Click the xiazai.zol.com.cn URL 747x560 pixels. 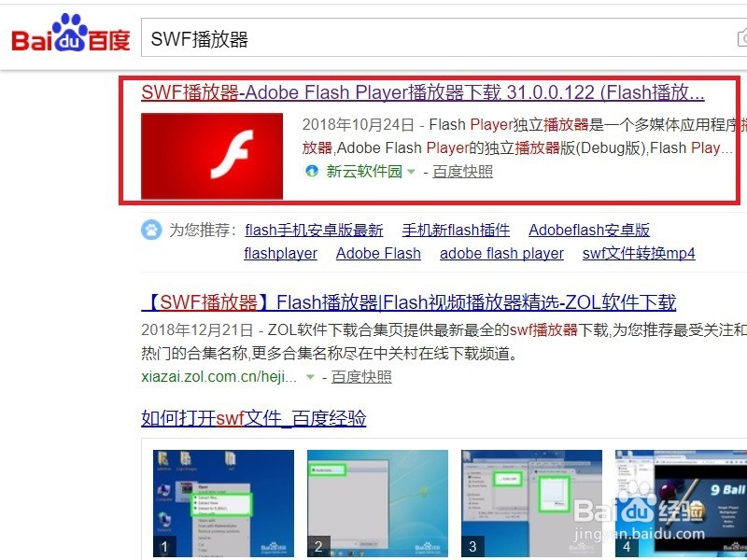219,377
